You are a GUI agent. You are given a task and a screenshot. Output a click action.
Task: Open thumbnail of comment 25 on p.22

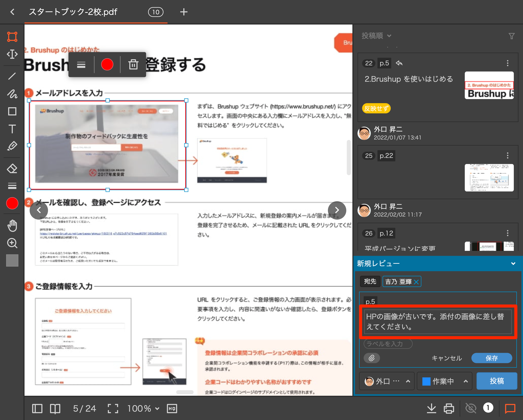click(489, 178)
